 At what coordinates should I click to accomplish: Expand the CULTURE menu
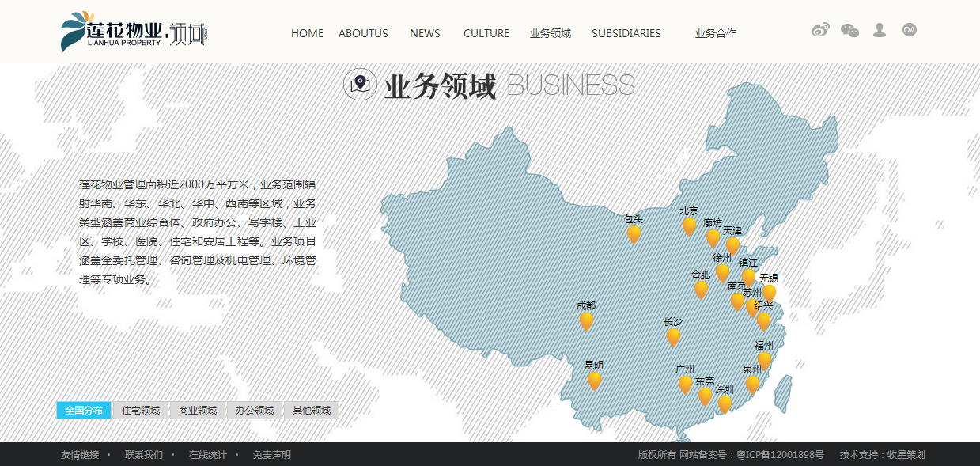tap(486, 33)
